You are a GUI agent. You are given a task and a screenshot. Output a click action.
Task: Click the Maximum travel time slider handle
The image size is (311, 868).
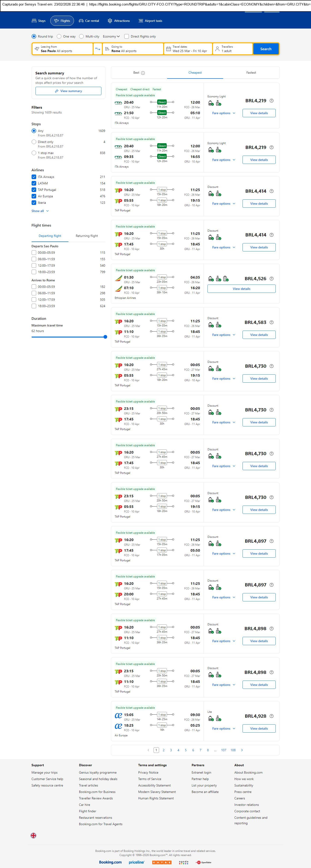pos(105,337)
